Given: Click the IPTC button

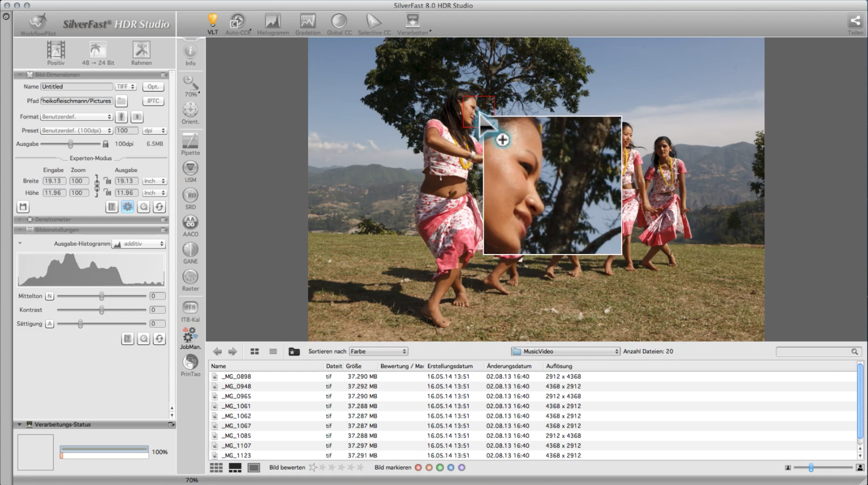Looking at the screenshot, I should [153, 101].
